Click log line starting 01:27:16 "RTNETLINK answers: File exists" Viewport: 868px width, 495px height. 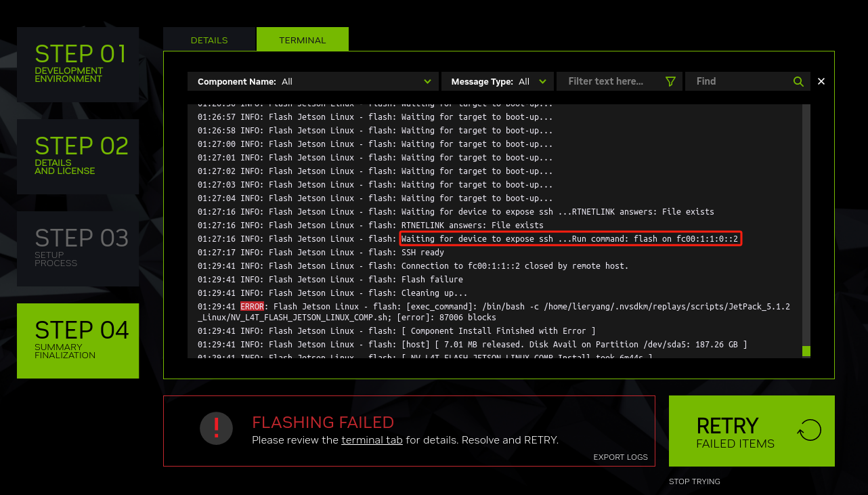[370, 225]
